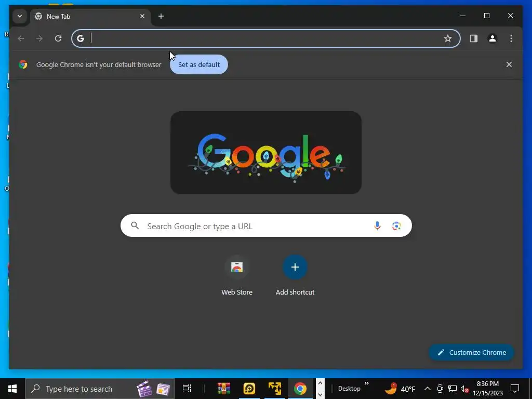This screenshot has height=399, width=532.
Task: Reload the page
Action: pos(58,38)
